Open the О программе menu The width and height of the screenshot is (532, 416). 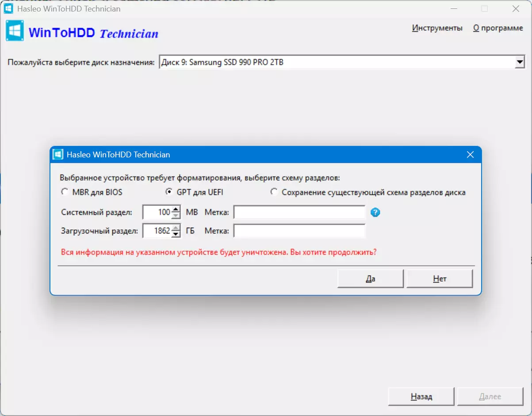click(498, 28)
